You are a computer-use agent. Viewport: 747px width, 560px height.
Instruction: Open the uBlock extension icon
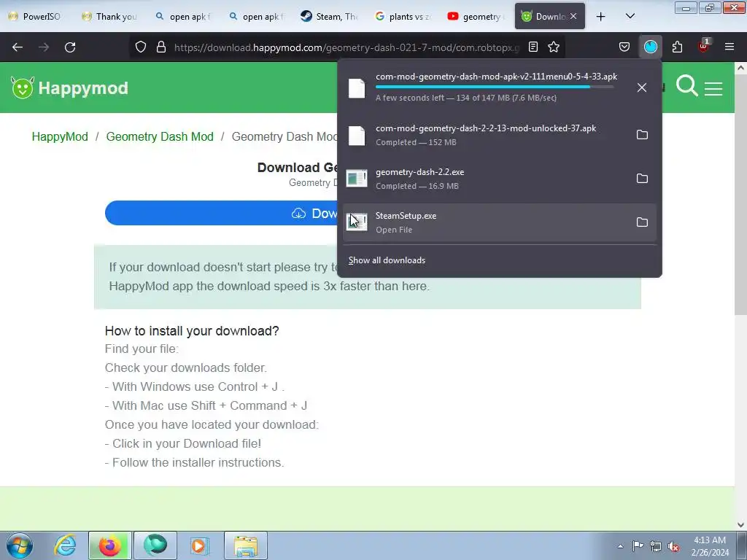(x=703, y=46)
